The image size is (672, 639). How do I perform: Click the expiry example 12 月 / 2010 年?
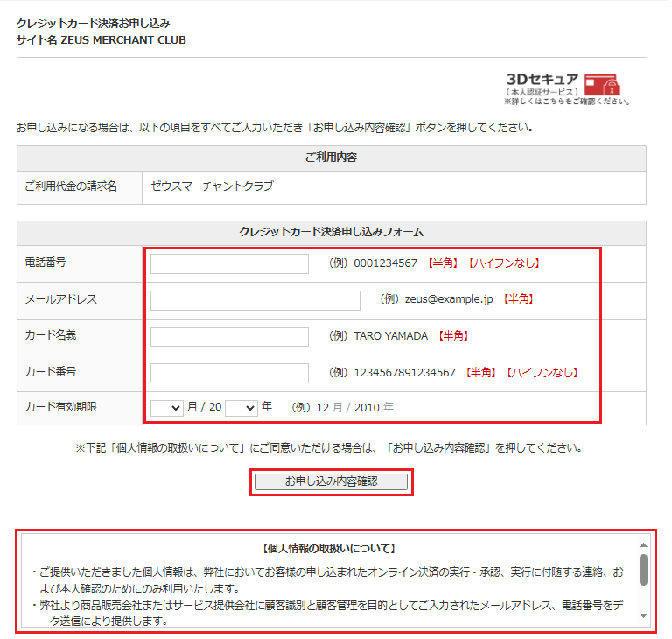coord(355,408)
